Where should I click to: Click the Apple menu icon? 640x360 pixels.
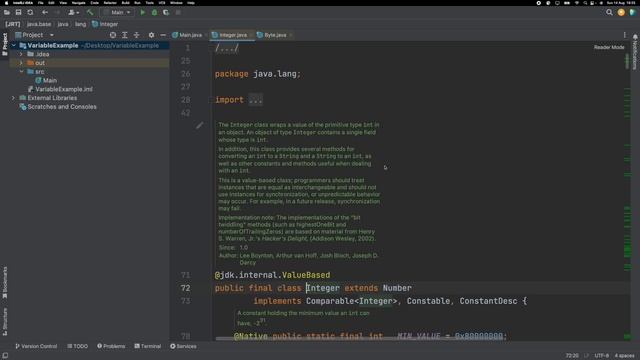pos(6,3)
